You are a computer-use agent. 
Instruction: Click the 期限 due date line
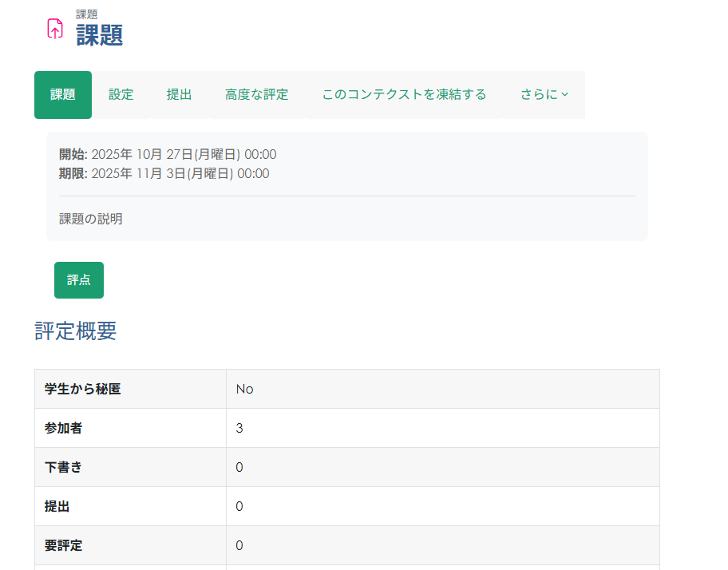pos(164,174)
